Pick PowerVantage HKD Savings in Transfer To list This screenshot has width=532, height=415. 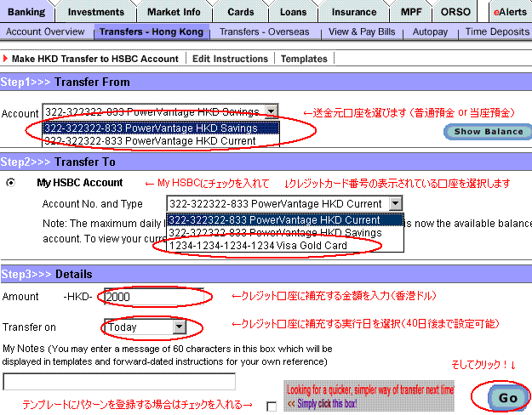[285, 233]
